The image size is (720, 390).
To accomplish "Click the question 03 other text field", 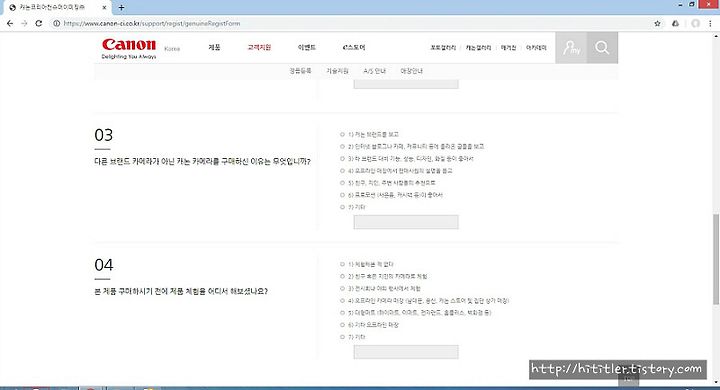I will click(x=406, y=222).
